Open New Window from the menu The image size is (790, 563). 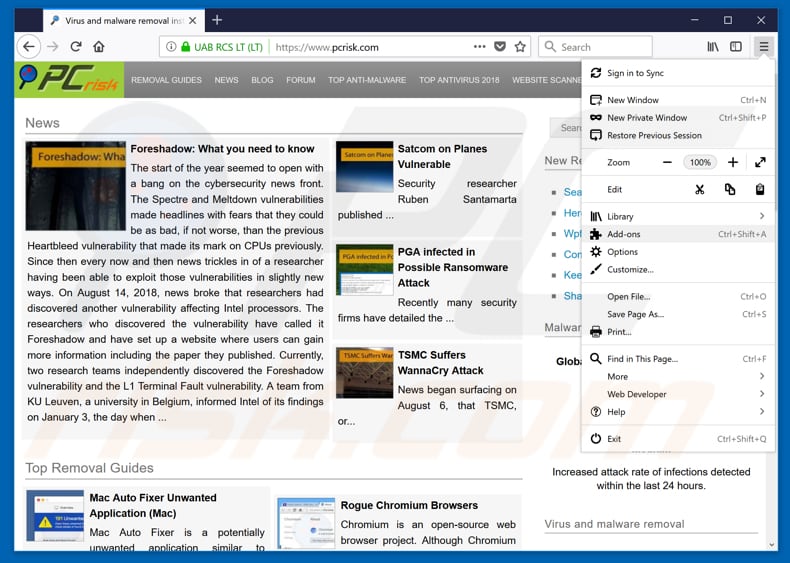[x=678, y=100]
